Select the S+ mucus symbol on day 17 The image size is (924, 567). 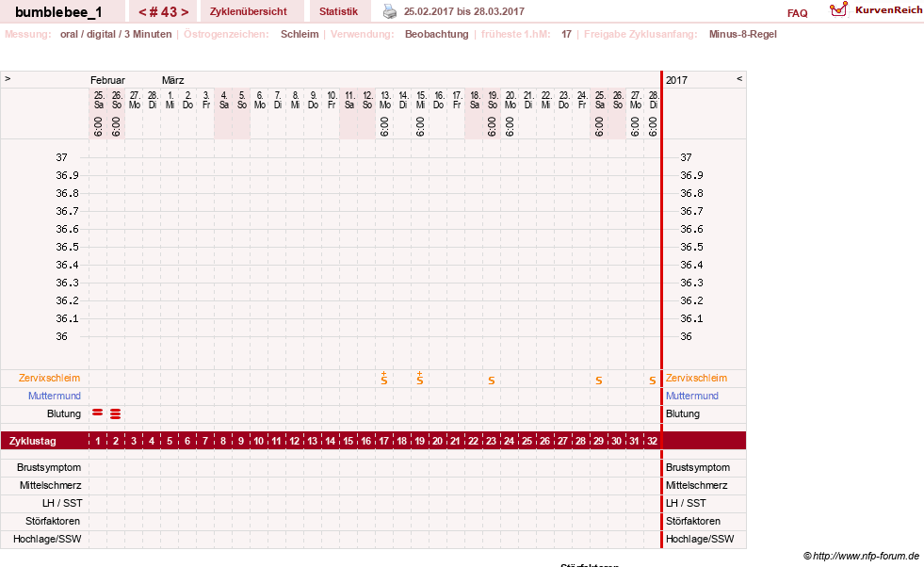384,379
